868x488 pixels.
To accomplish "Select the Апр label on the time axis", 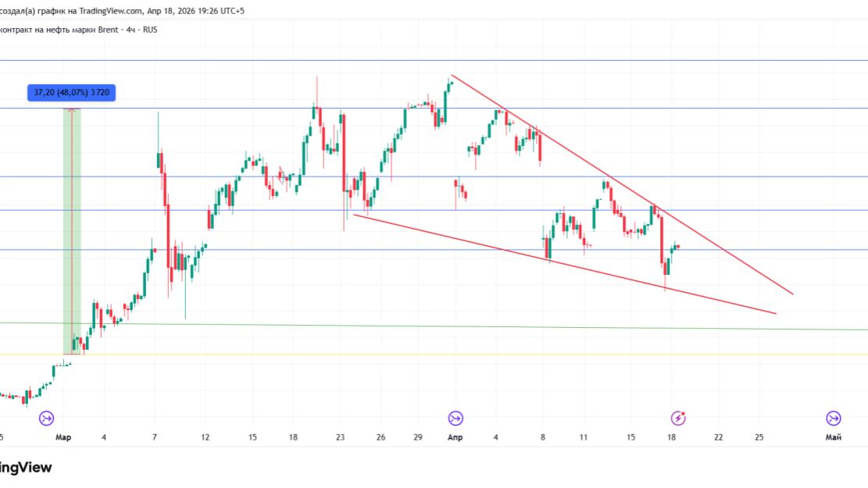I will pyautogui.click(x=455, y=438).
